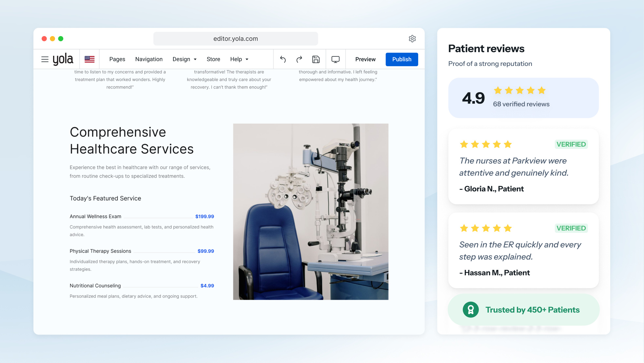
Task: Expand the Help dropdown menu
Action: pos(239,59)
